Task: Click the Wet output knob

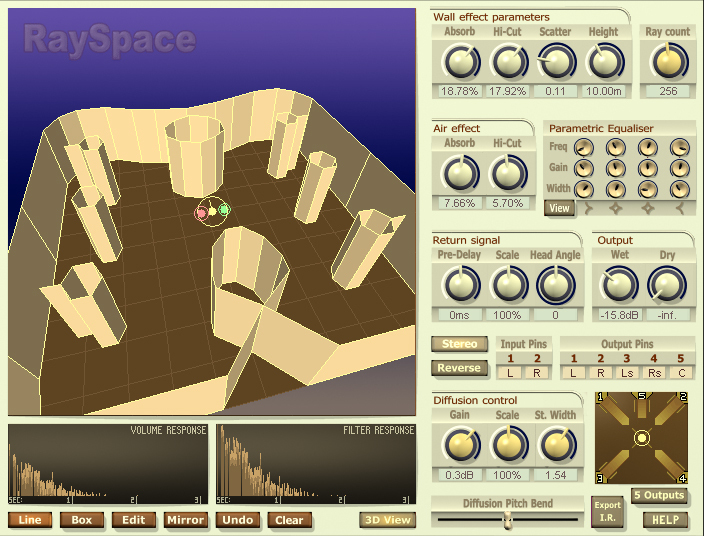Action: [620, 286]
